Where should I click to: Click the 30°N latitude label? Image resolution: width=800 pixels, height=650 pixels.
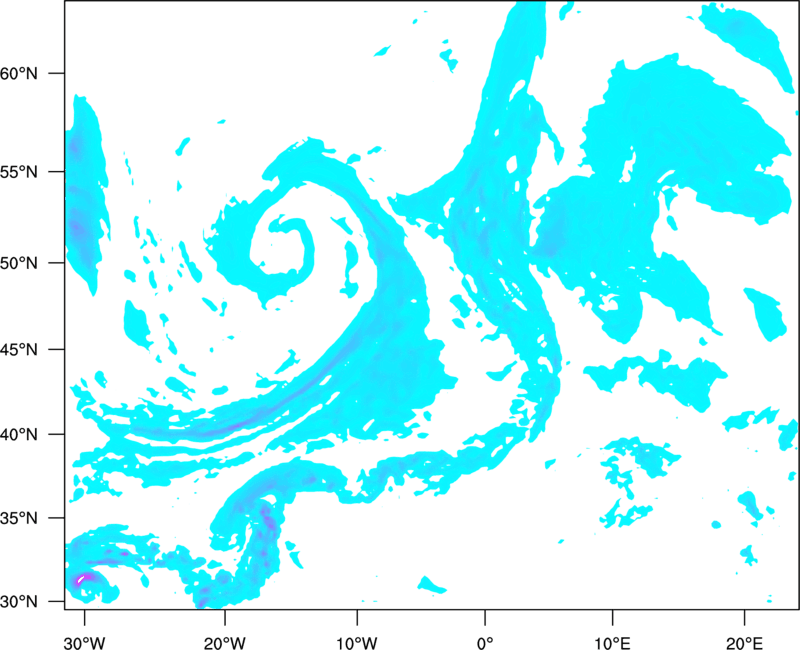pyautogui.click(x=19, y=602)
